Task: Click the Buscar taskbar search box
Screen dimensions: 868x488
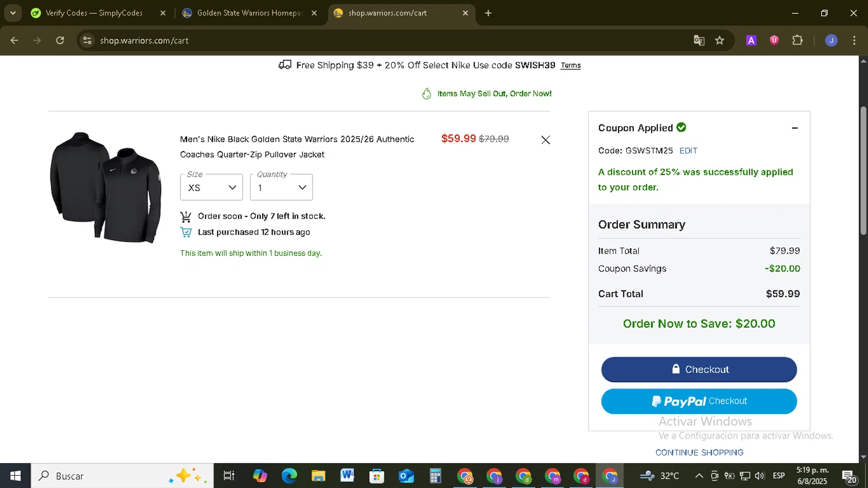Action: [122, 476]
